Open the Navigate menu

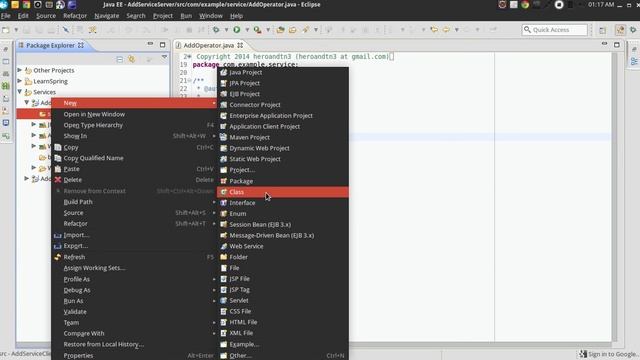pos(107,16)
